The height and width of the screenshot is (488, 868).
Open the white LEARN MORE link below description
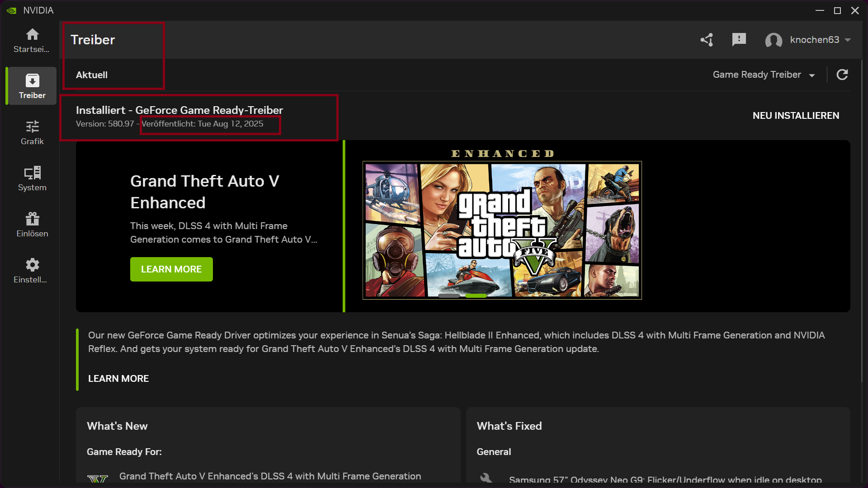(x=118, y=379)
